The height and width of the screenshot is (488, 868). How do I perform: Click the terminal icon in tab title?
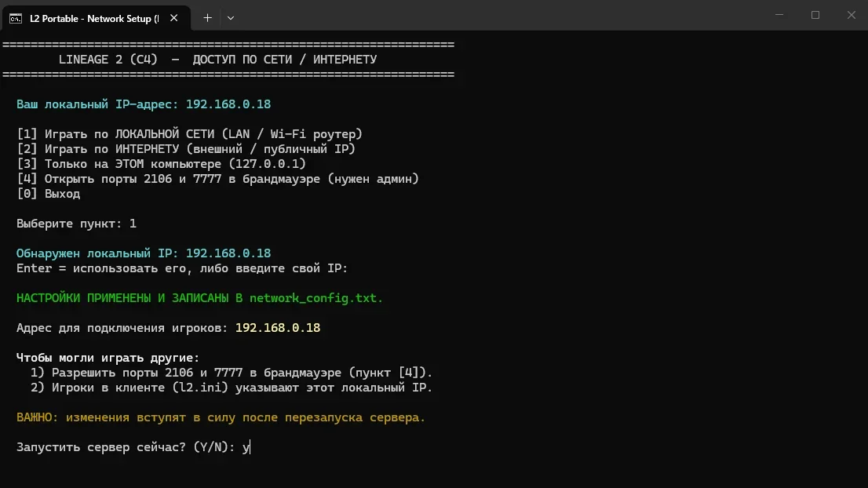pos(16,19)
